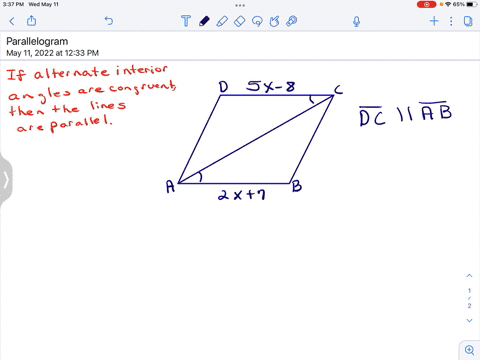The height and width of the screenshot is (360, 480).
Task: Go to next page with down chevron
Action: click(469, 320)
